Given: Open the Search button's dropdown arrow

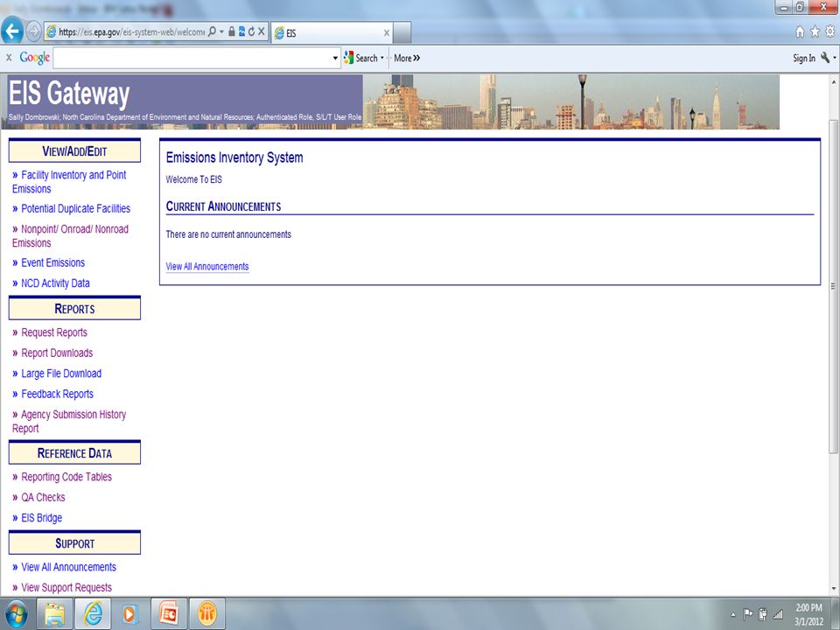Looking at the screenshot, I should coord(382,58).
